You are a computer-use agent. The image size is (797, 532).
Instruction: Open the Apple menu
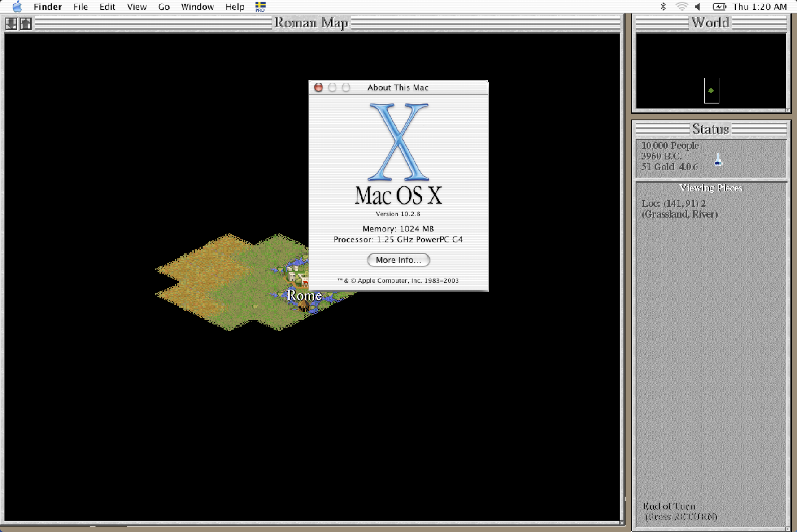point(17,7)
